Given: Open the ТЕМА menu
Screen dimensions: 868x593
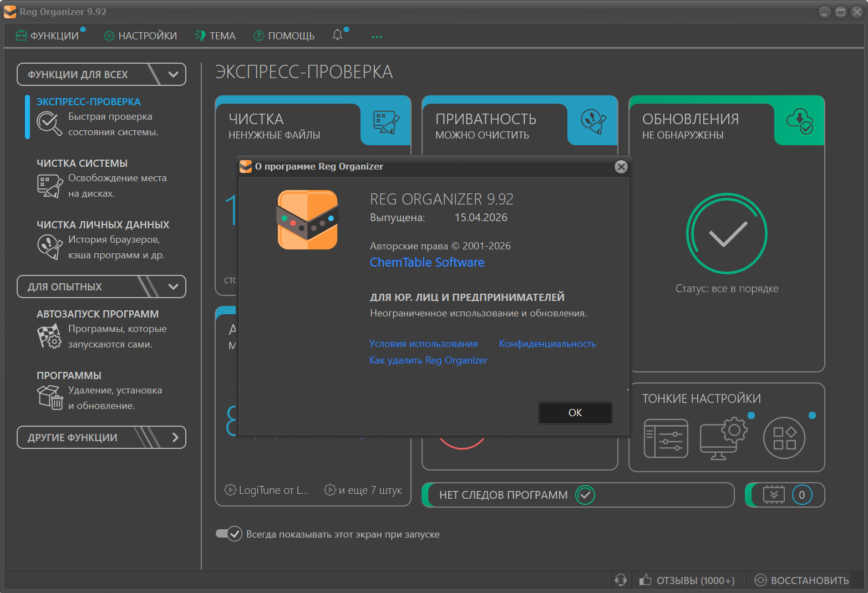Looking at the screenshot, I should click(215, 35).
